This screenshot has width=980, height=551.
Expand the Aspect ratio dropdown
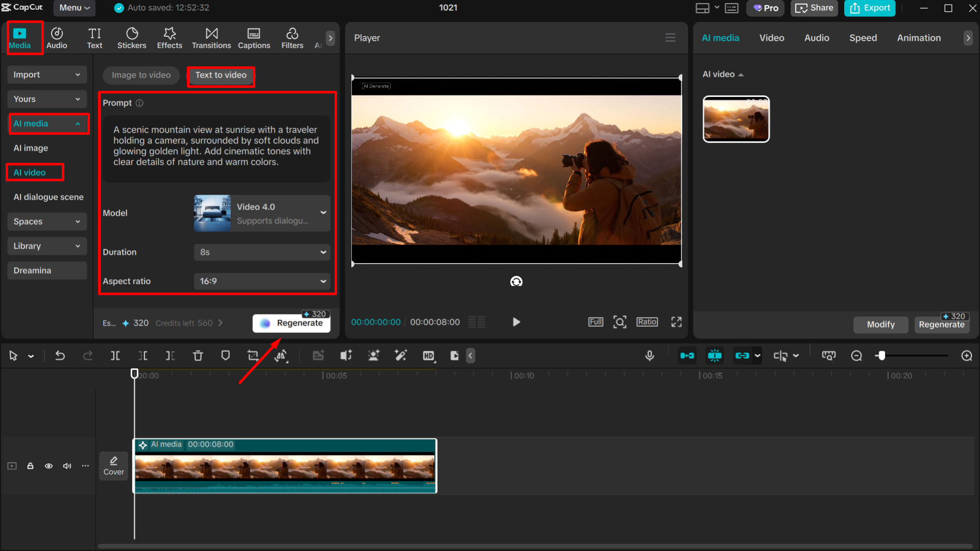[261, 281]
